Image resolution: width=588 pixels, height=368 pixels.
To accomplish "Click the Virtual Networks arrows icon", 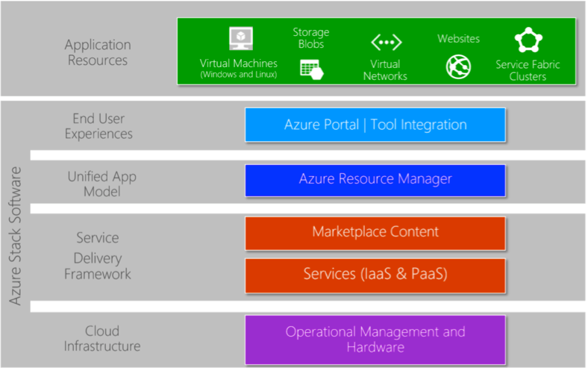I will coord(386,42).
